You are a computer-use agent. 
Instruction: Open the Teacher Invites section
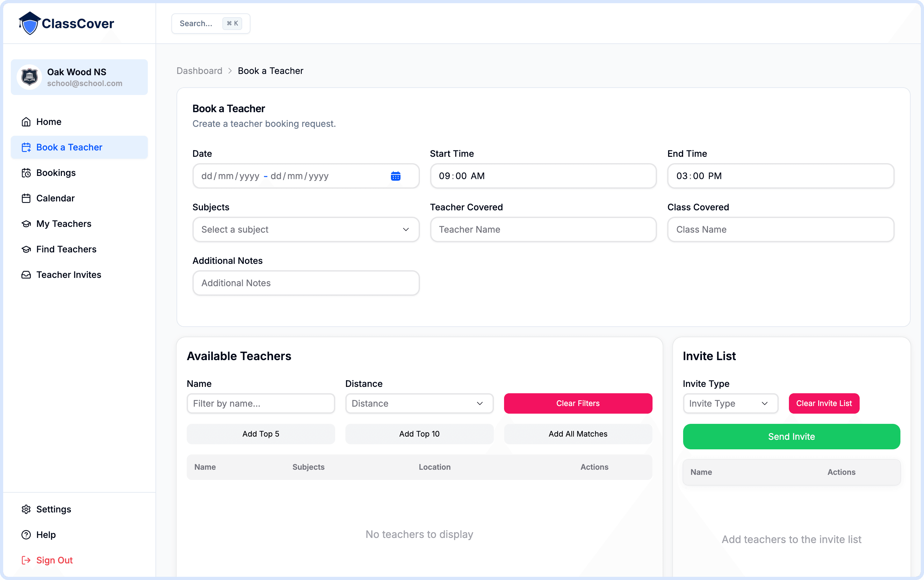pos(79,275)
